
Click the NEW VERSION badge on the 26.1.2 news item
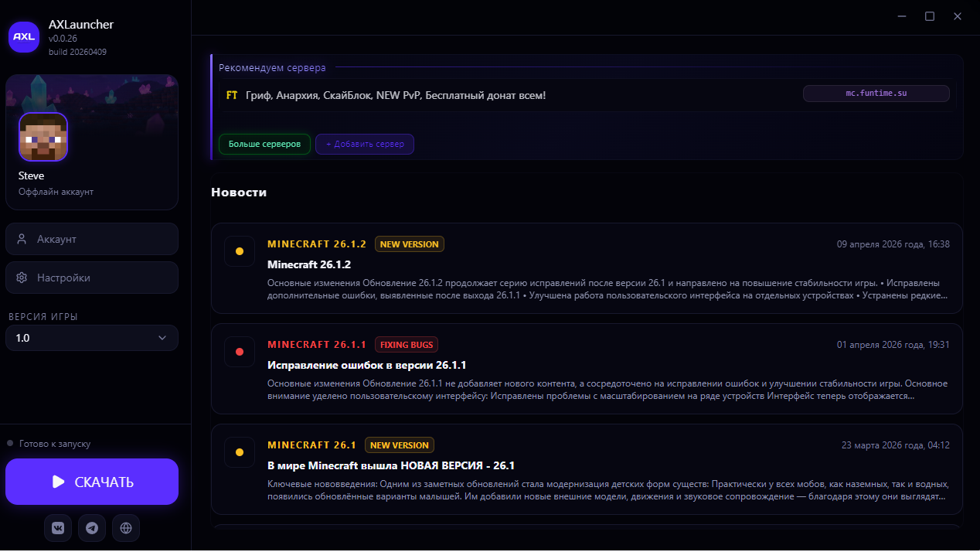click(x=410, y=244)
